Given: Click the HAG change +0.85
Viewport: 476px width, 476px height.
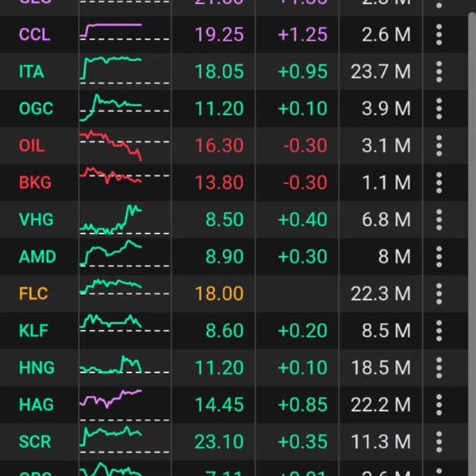Looking at the screenshot, I should [x=303, y=405].
